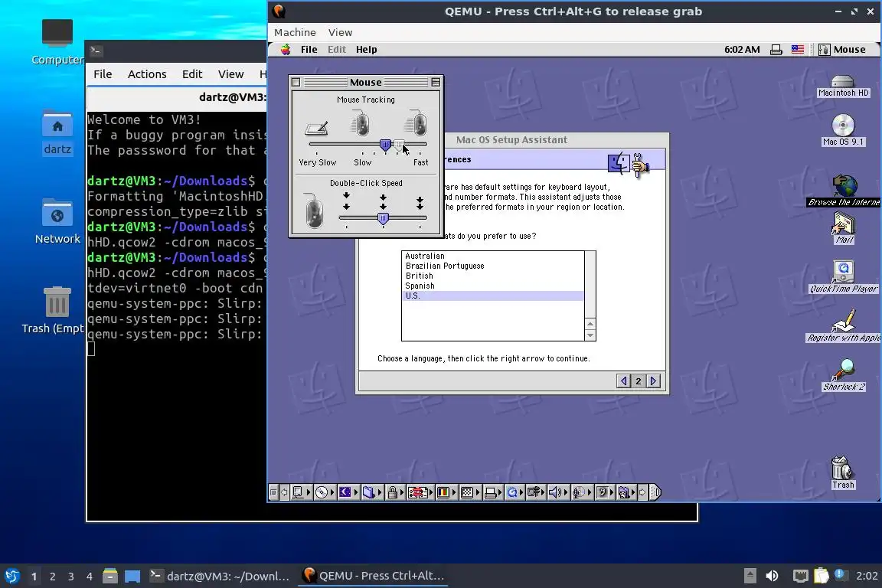Screen dimensions: 882x588
Task: Click the Setup Assistant right arrow
Action: click(653, 381)
